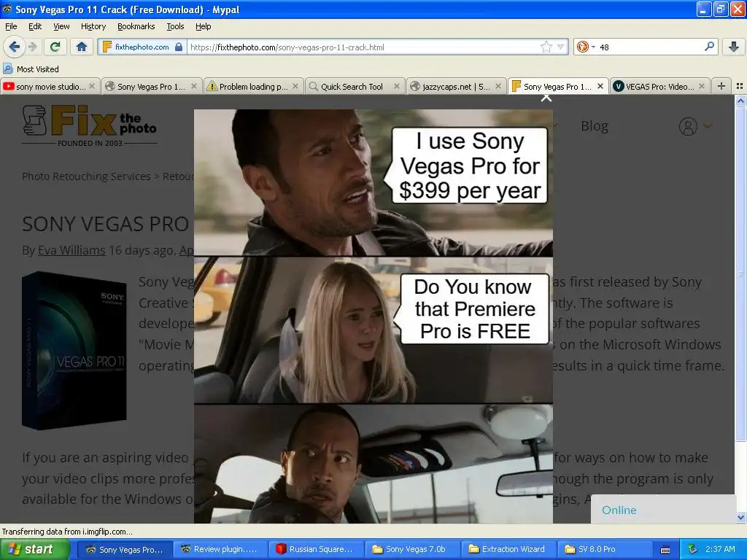Image resolution: width=747 pixels, height=560 pixels.
Task: Click the Fix the photo logo
Action: pos(90,125)
